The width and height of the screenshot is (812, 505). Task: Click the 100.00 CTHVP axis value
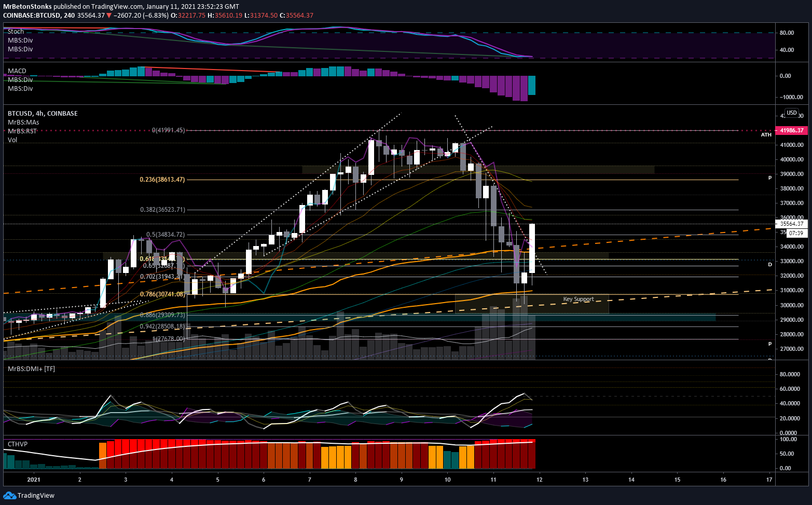click(789, 439)
